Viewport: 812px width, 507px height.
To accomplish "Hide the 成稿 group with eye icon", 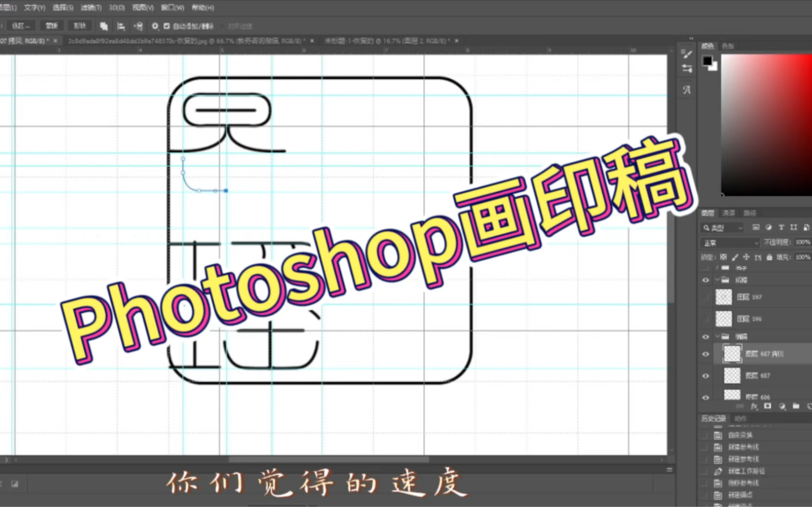I will coord(706,280).
